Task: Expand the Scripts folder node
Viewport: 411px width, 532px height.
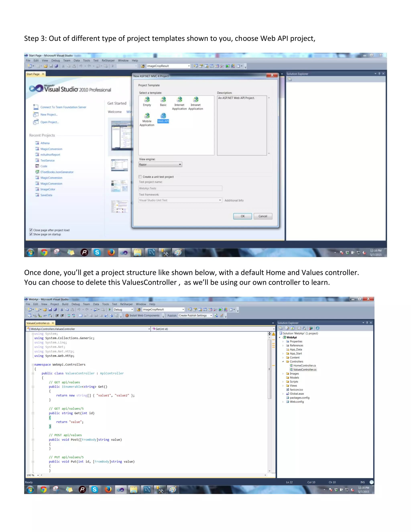Action: [283, 382]
